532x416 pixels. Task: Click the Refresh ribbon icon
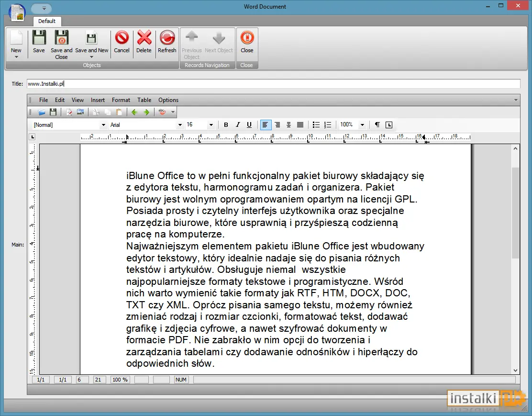pyautogui.click(x=167, y=38)
